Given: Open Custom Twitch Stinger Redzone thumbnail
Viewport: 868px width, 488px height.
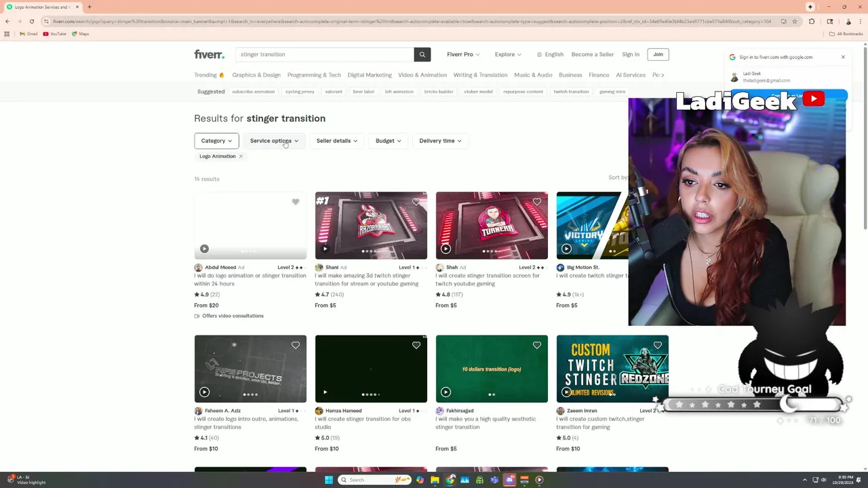Looking at the screenshot, I should pos(612,369).
